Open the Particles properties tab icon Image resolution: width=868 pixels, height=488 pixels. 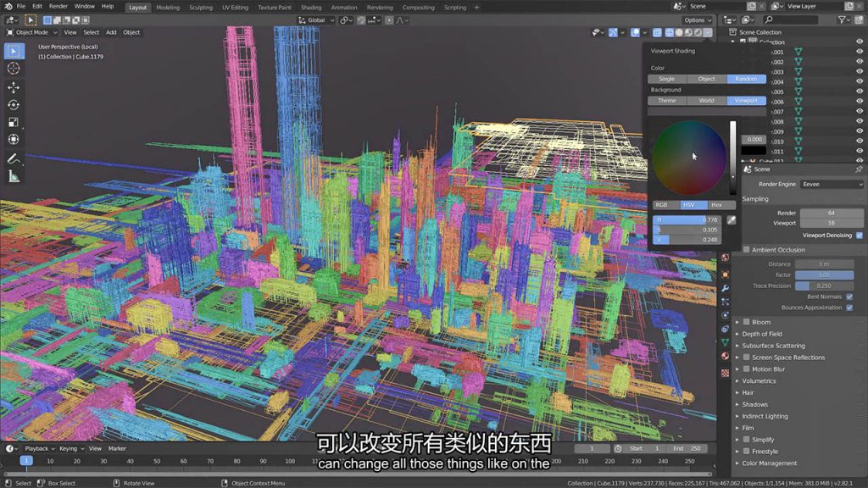[726, 302]
